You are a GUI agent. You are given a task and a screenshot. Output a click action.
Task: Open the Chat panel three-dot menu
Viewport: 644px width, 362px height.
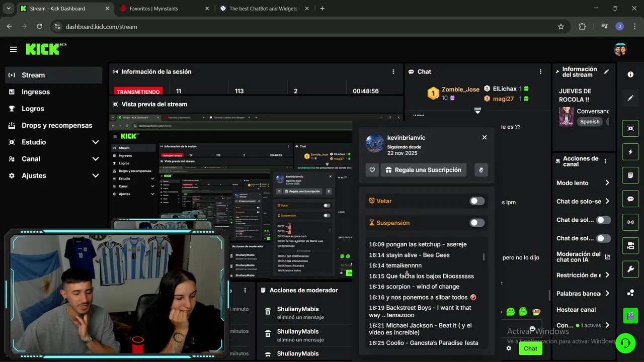pos(541,72)
